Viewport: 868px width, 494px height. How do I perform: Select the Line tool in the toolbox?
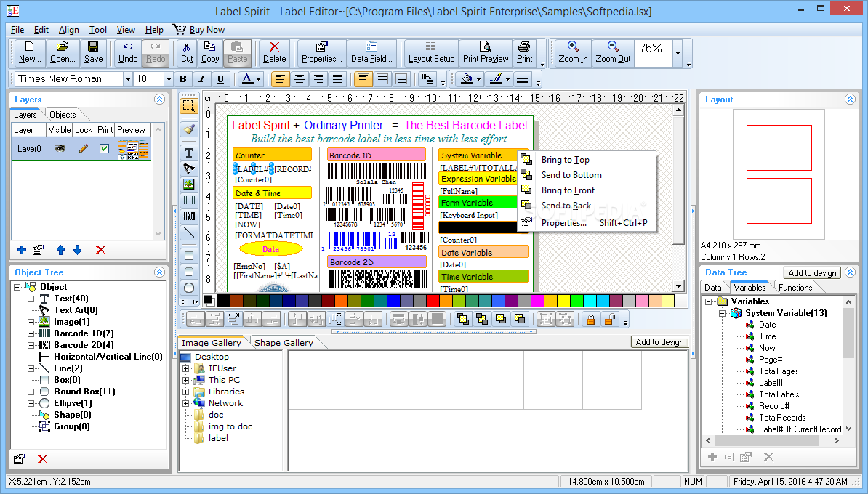pos(189,232)
